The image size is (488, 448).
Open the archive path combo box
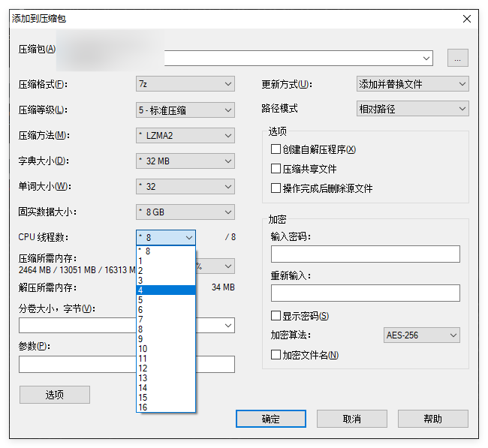(298, 59)
